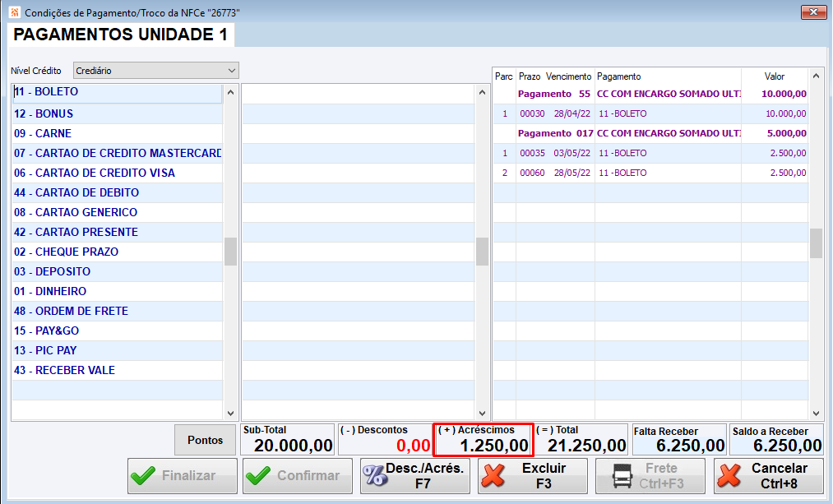Click the Valor column header
The height and width of the screenshot is (504, 833).
point(775,76)
